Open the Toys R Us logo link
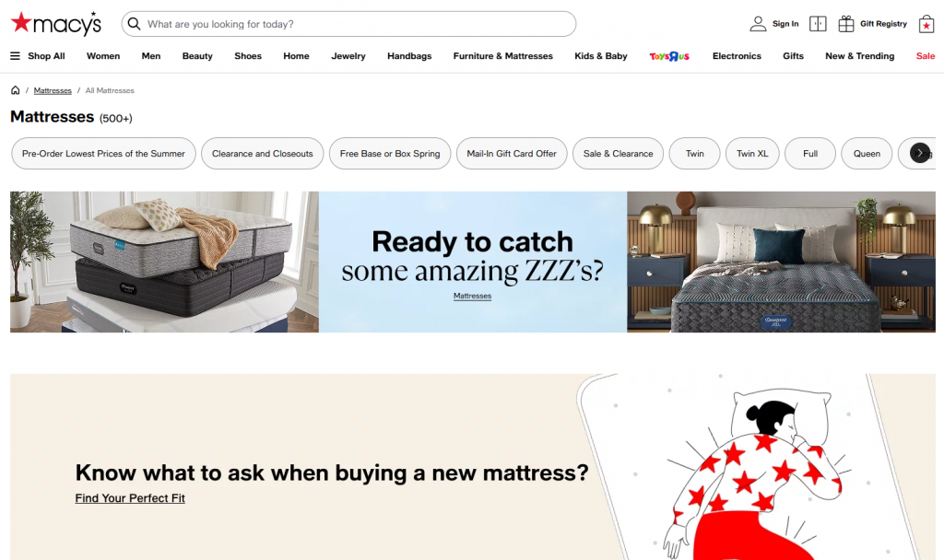Screen dimensions: 944x560 click(x=669, y=56)
